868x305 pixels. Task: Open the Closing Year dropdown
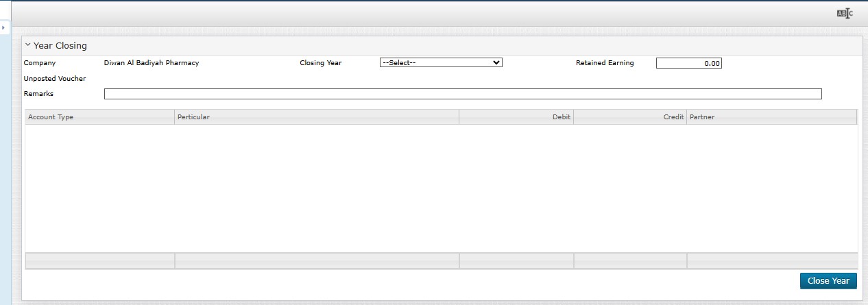441,62
